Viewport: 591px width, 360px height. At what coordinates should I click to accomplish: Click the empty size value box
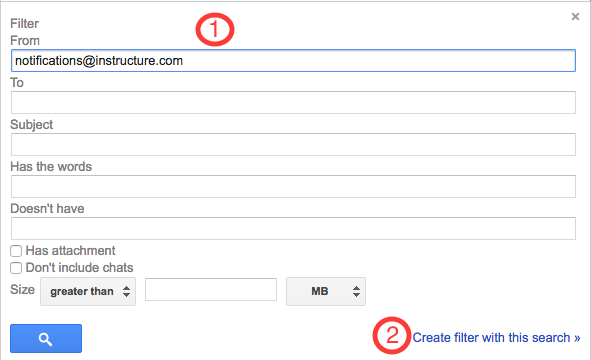coord(211,290)
